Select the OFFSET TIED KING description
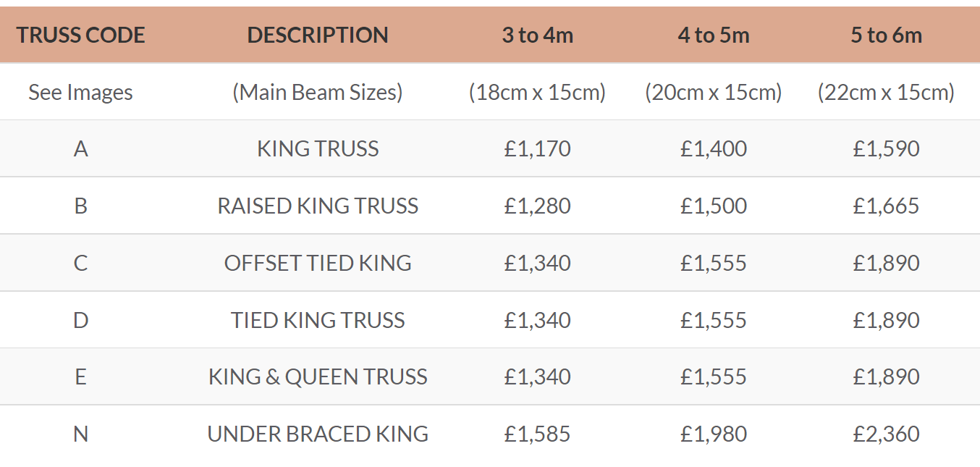The image size is (980, 467). point(318,263)
